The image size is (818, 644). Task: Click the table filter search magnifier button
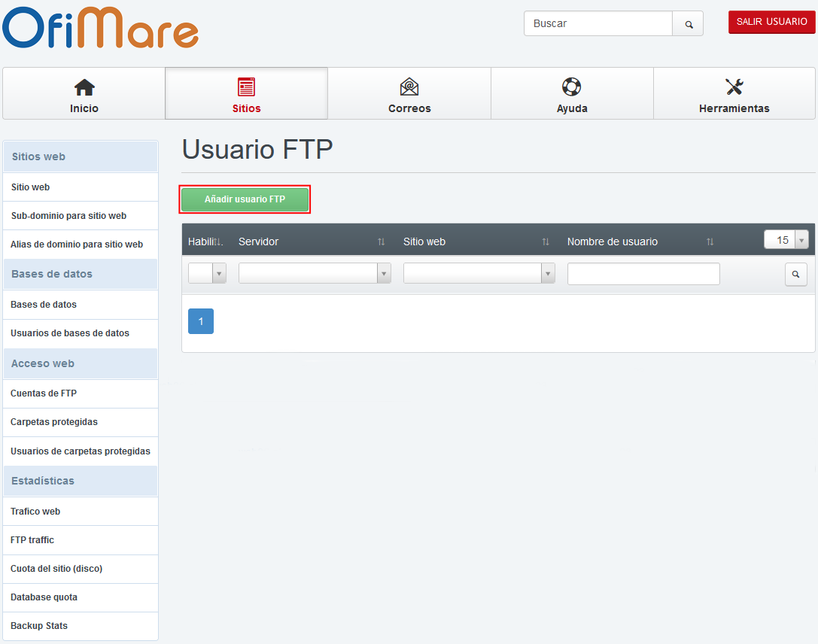click(x=795, y=275)
